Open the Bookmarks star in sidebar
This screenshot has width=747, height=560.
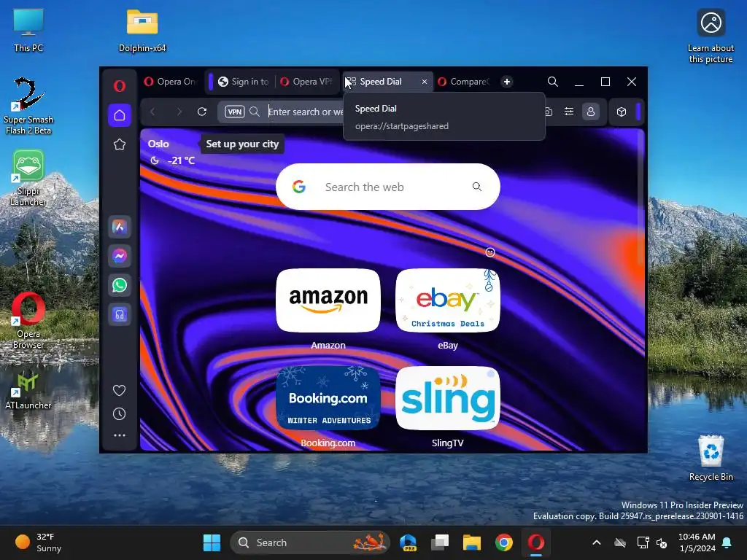pyautogui.click(x=120, y=144)
